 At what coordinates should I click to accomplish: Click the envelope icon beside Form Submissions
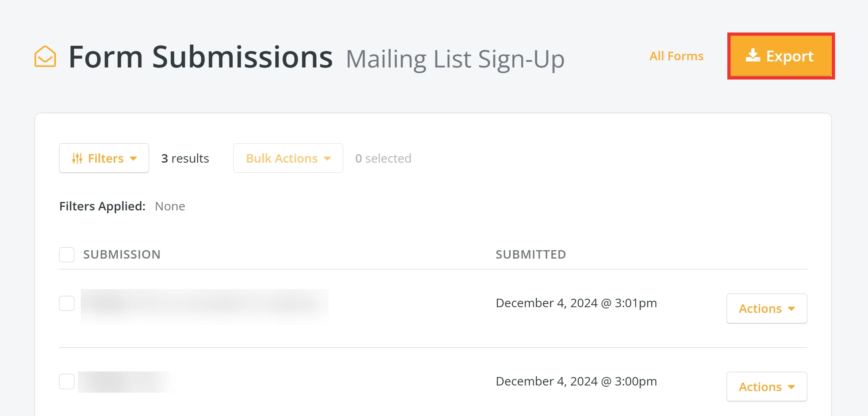point(45,57)
